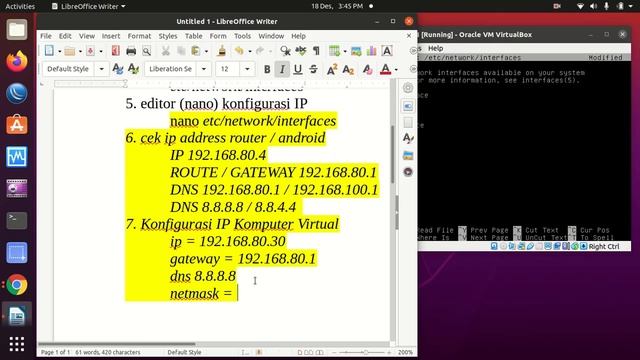Open Firefox from dock
The image size is (640, 360).
[x=16, y=61]
